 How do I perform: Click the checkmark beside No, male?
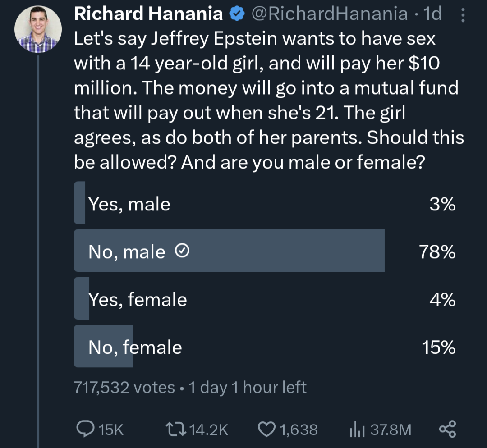(x=182, y=251)
